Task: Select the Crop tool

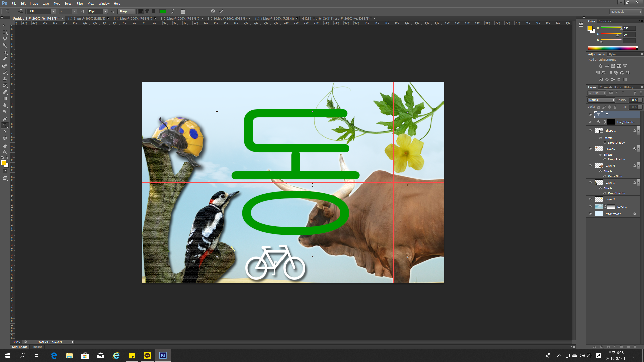Action: [5, 52]
